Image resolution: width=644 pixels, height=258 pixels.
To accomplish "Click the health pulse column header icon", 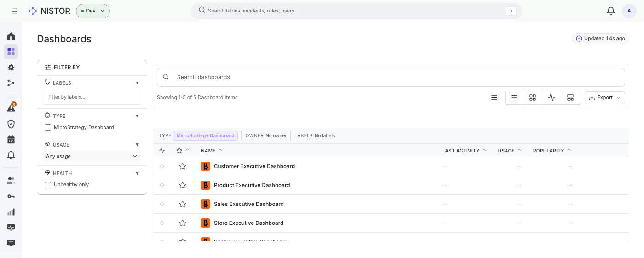I will [x=162, y=150].
